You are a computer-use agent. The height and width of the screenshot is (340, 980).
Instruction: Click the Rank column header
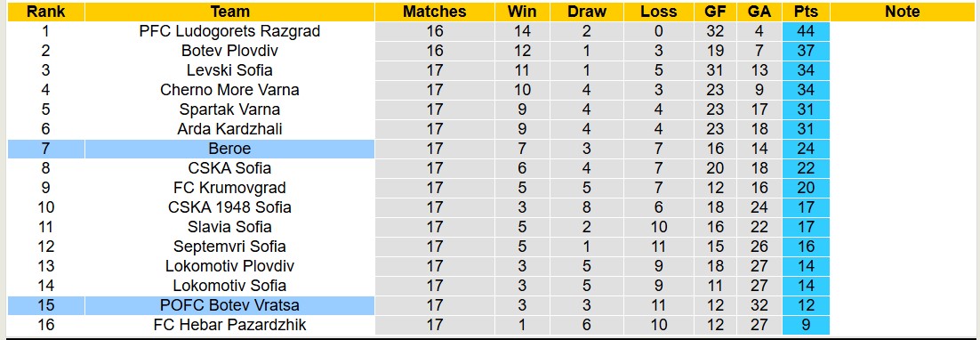pos(45,12)
